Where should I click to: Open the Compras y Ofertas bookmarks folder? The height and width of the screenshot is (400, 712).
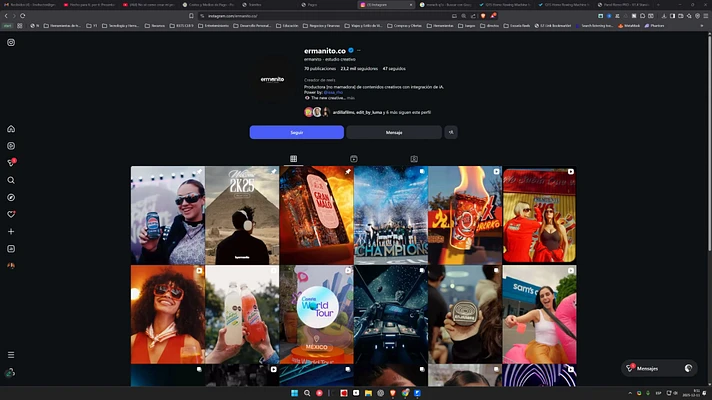click(x=404, y=26)
